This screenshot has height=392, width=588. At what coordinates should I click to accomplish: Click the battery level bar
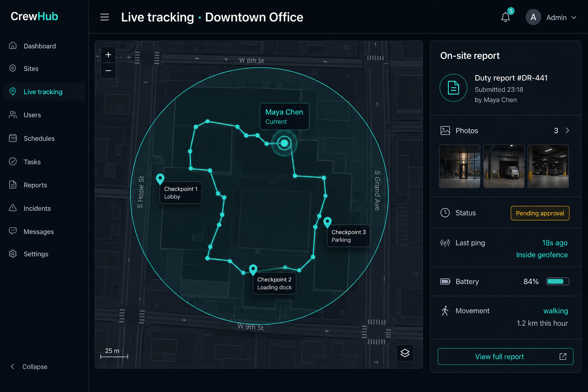coord(557,281)
